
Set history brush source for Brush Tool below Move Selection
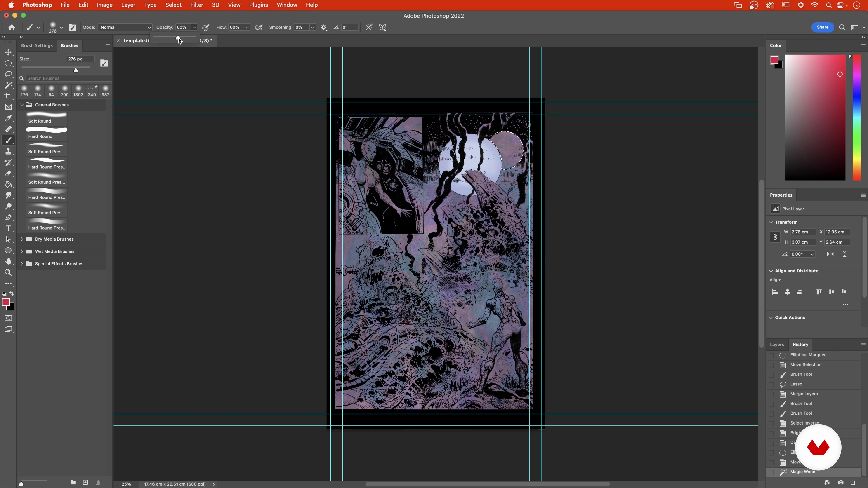tap(771, 375)
